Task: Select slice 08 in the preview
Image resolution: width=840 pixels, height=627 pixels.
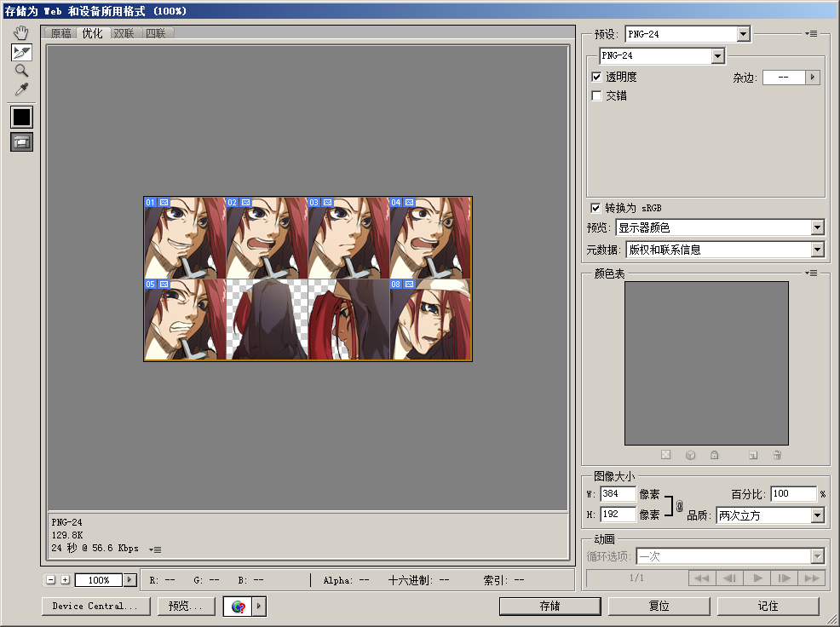Action: (x=431, y=320)
